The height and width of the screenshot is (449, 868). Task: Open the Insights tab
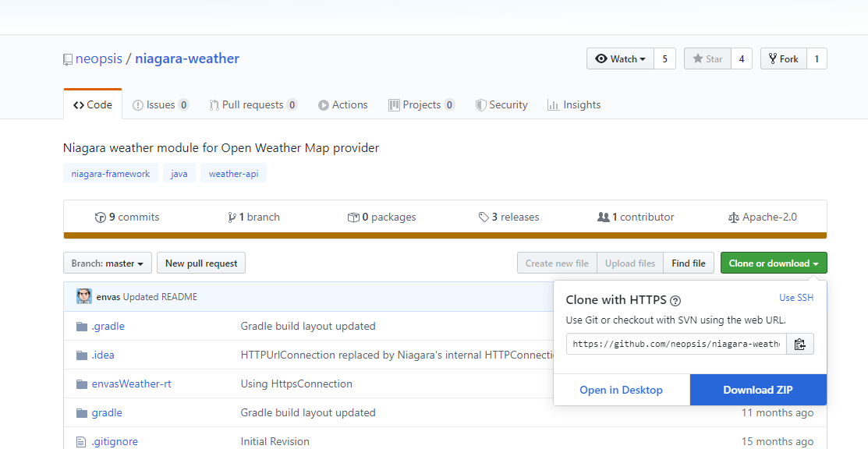[574, 104]
